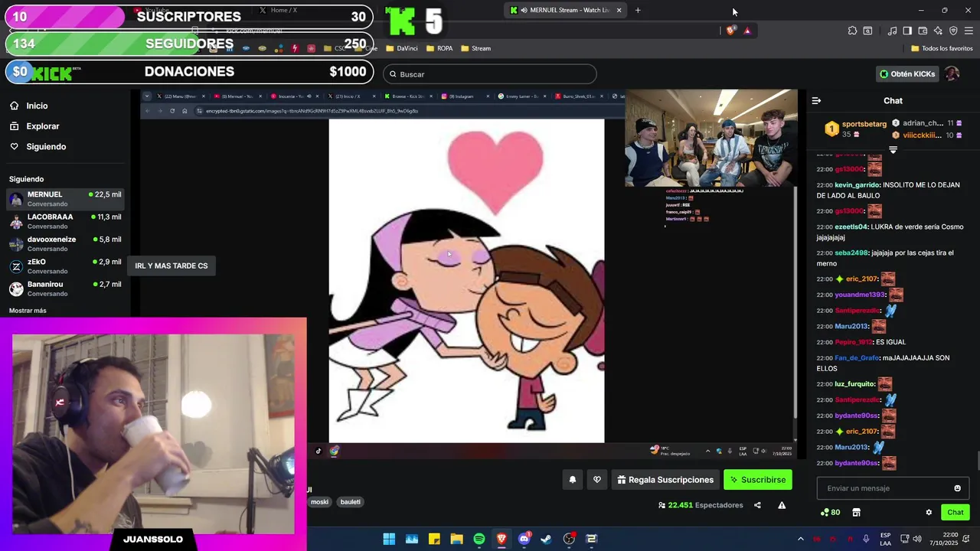Go to Inicio in the Kick sidebar

point(28,106)
